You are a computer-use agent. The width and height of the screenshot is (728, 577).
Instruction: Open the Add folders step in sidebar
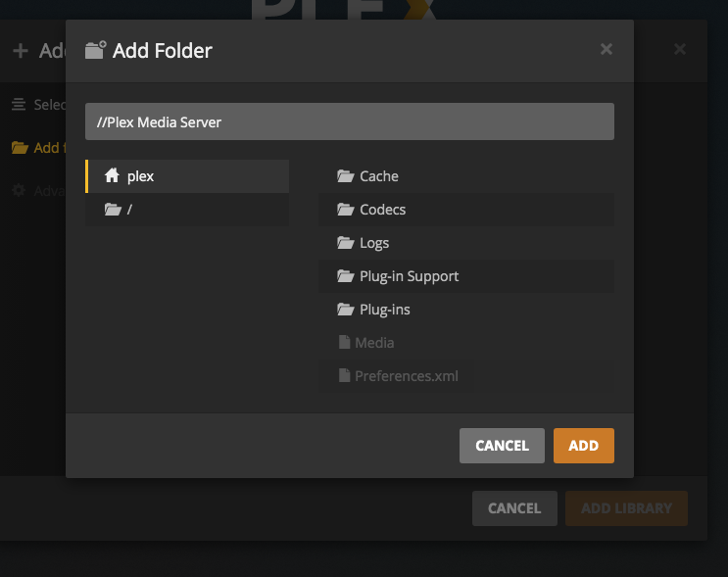click(x=38, y=148)
